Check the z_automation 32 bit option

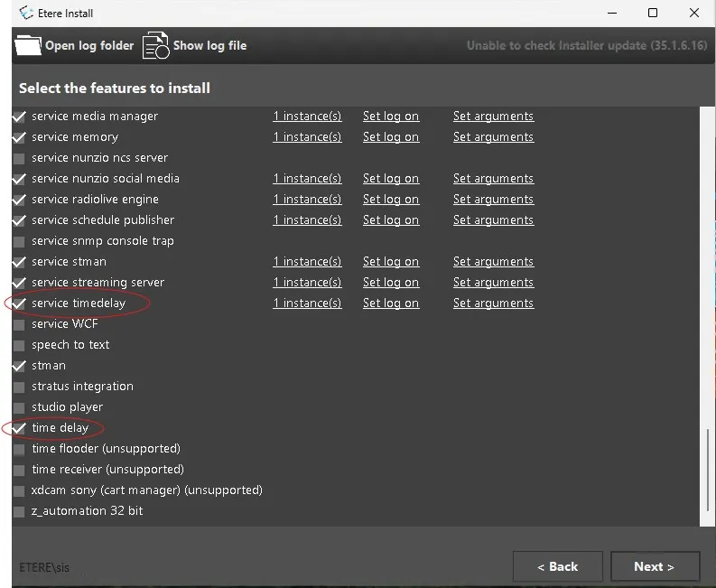(19, 511)
